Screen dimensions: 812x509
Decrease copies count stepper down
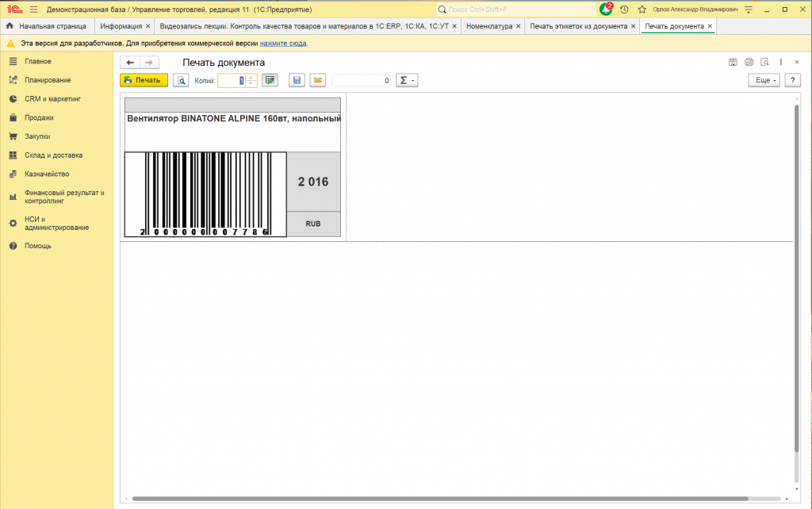251,83
